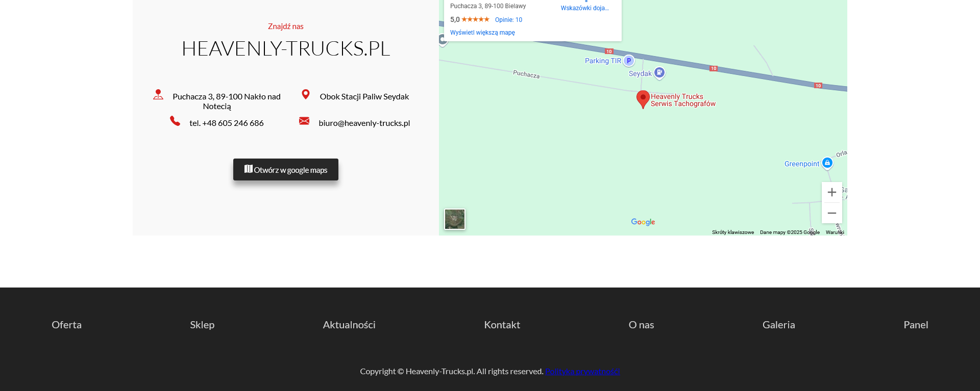Open 'Polityka prywatności' link in footer
The image size is (980, 391).
pos(582,371)
